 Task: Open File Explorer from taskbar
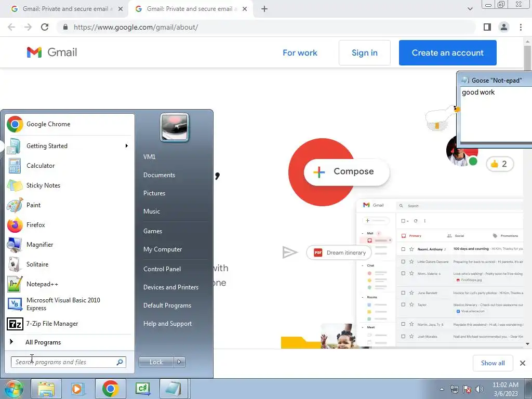46,389
